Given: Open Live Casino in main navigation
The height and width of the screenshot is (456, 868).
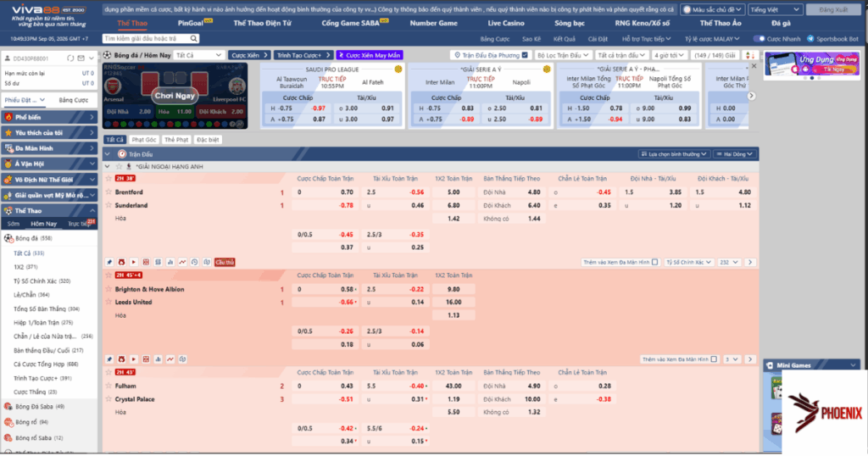Looking at the screenshot, I should coord(506,23).
